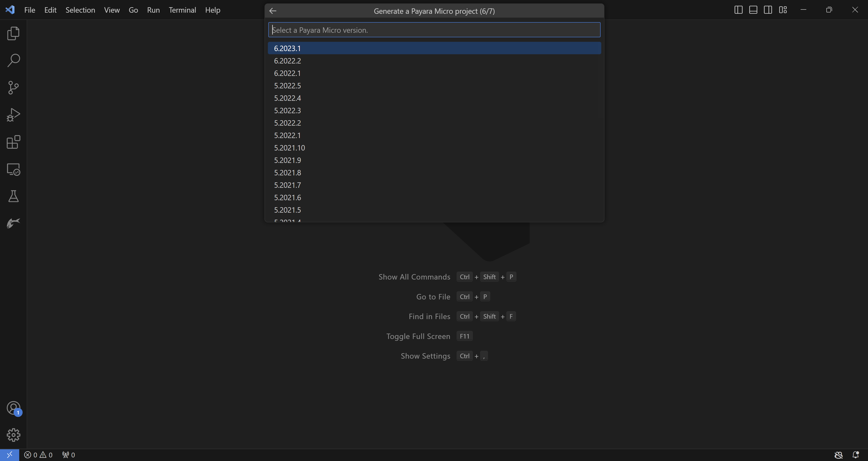Open the Payara fish sidebar icon
The image size is (868, 461).
click(x=14, y=223)
